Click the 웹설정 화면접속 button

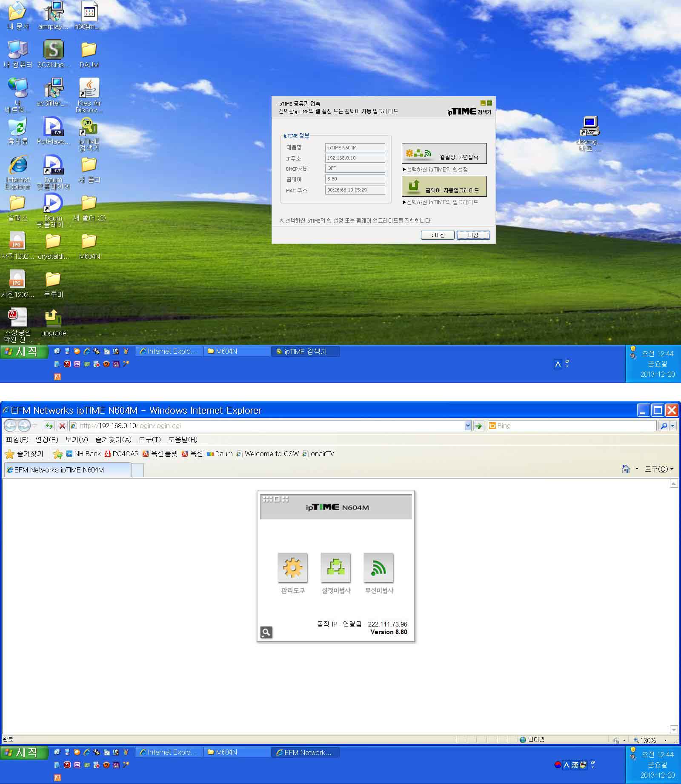(444, 154)
